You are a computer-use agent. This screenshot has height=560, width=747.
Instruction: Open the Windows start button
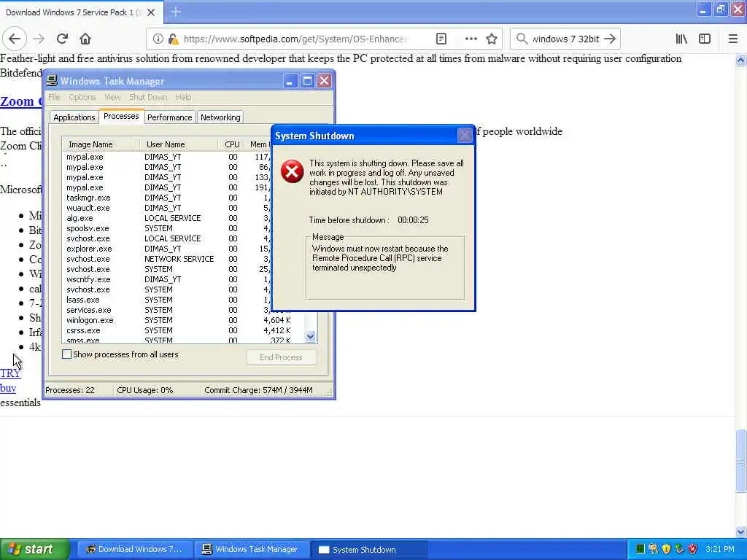click(x=35, y=550)
